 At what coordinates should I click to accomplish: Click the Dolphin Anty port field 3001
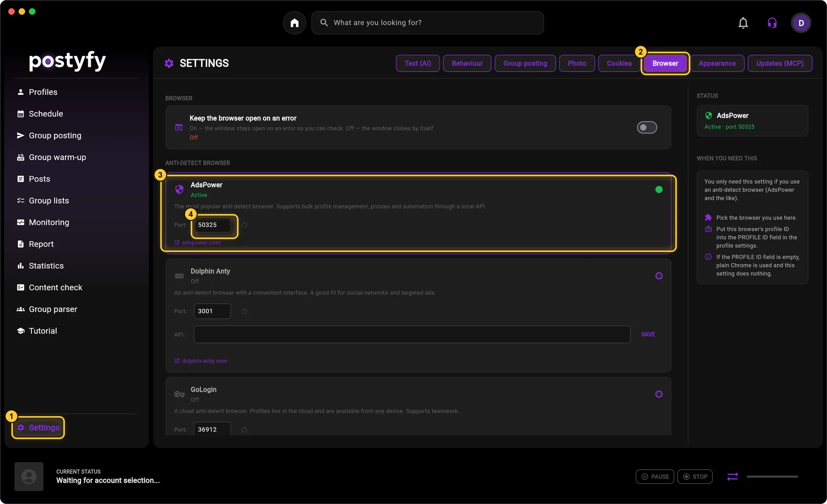tap(212, 311)
